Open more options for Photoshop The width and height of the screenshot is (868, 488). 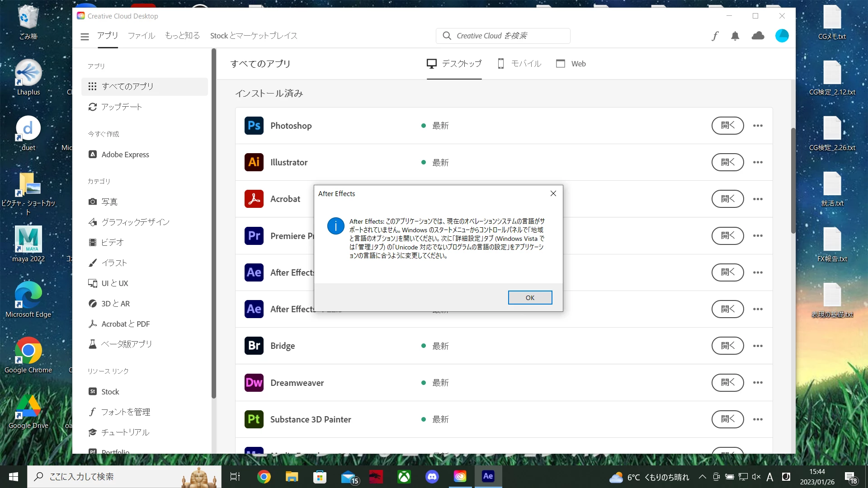(x=758, y=126)
